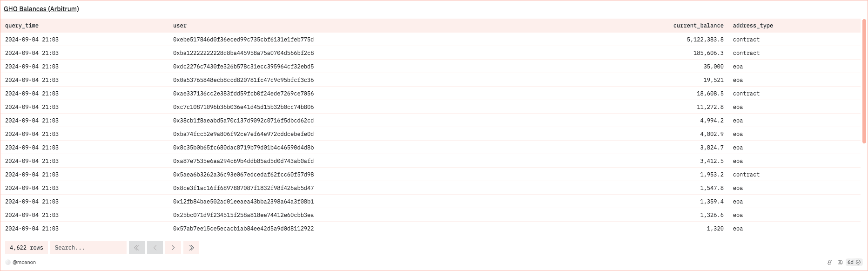Go to the previous results page

[155, 248]
